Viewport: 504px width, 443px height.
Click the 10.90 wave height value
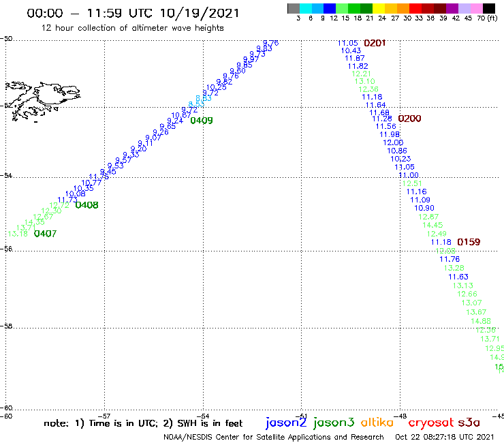[x=424, y=208]
